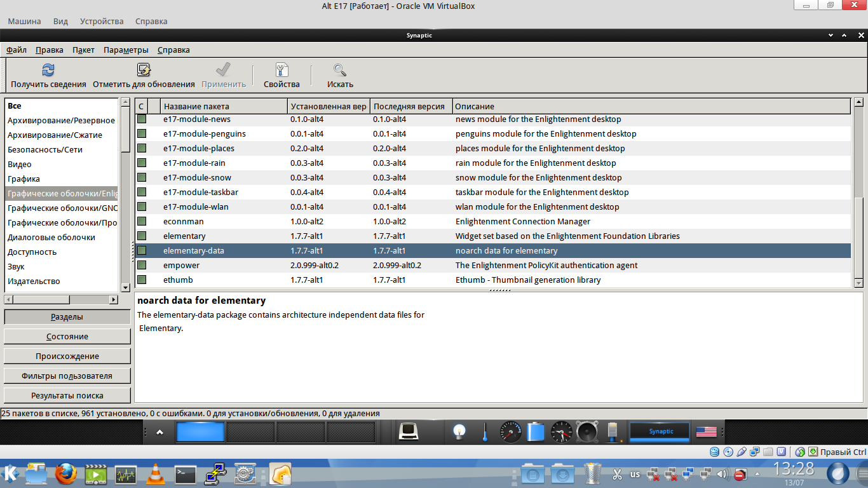
Task: Open VirtualBox Устройства menu
Action: 102,21
